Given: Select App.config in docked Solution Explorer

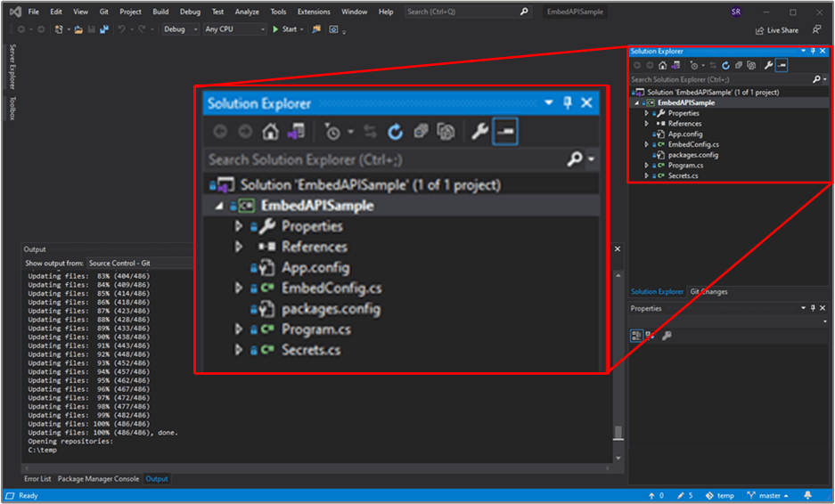Looking at the screenshot, I should tap(684, 134).
